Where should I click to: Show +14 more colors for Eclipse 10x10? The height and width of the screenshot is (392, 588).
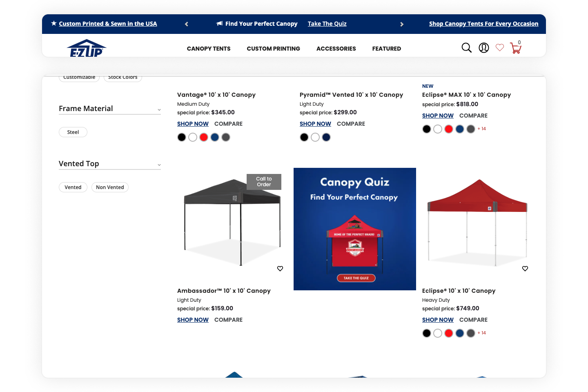[x=482, y=333]
